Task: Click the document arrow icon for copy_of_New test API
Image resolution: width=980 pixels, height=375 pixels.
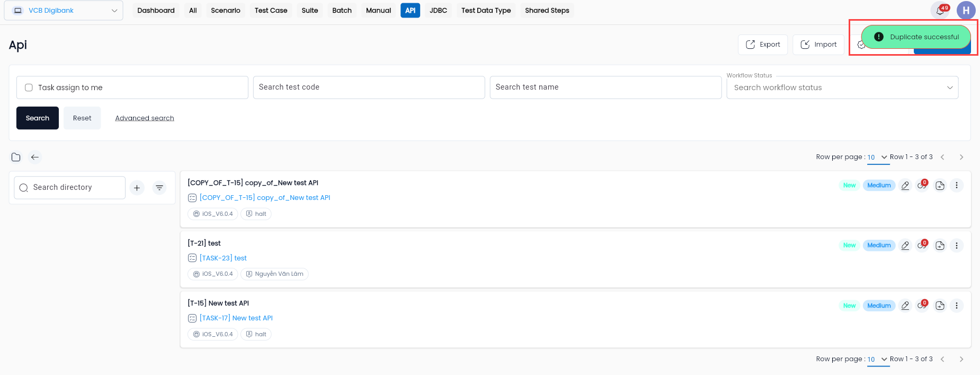Action: click(940, 186)
